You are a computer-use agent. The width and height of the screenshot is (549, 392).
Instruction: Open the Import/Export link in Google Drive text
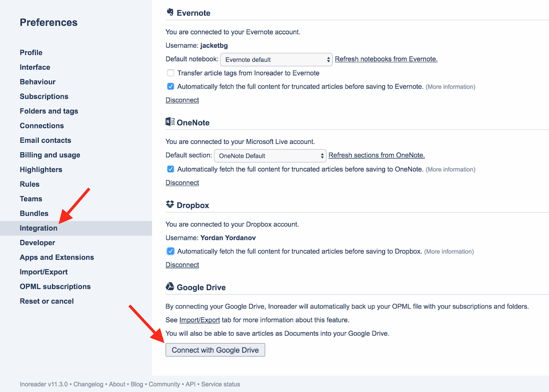[x=199, y=320]
